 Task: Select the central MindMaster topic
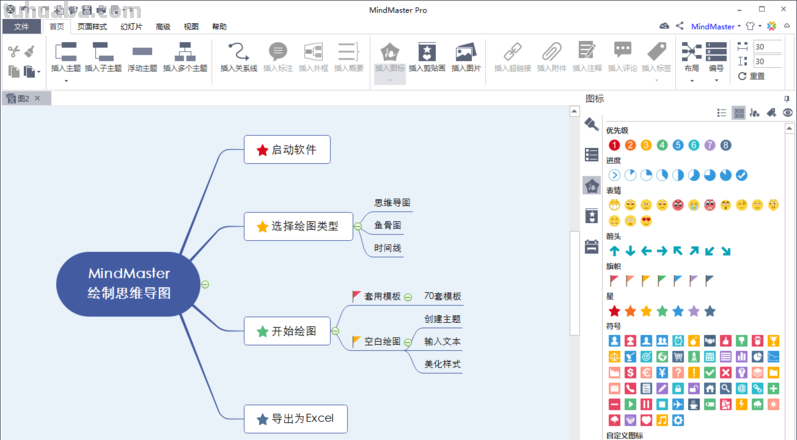129,284
